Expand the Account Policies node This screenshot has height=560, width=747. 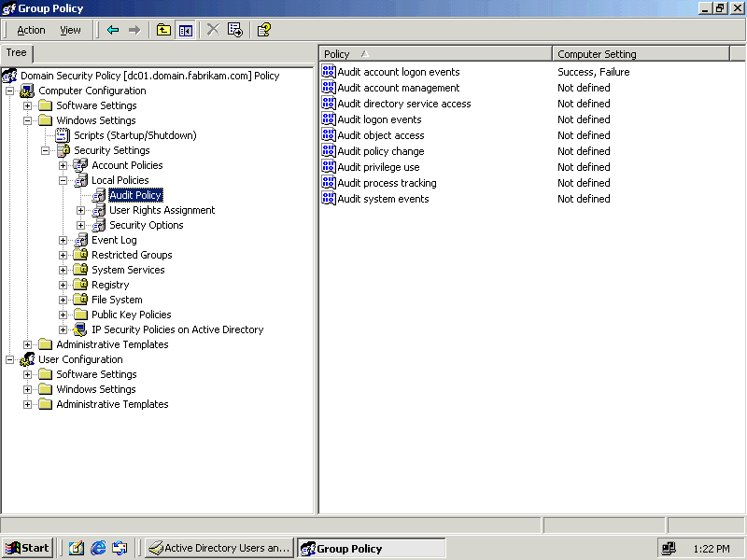pyautogui.click(x=63, y=165)
